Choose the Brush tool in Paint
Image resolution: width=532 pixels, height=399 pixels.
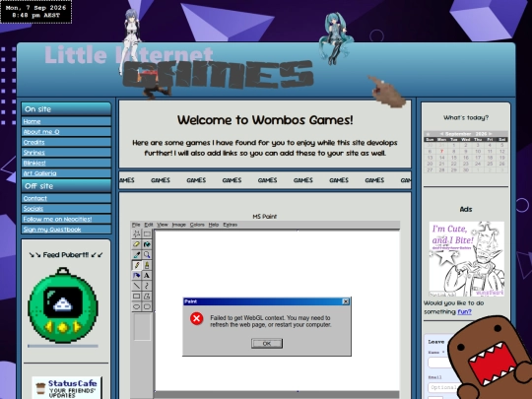(147, 265)
